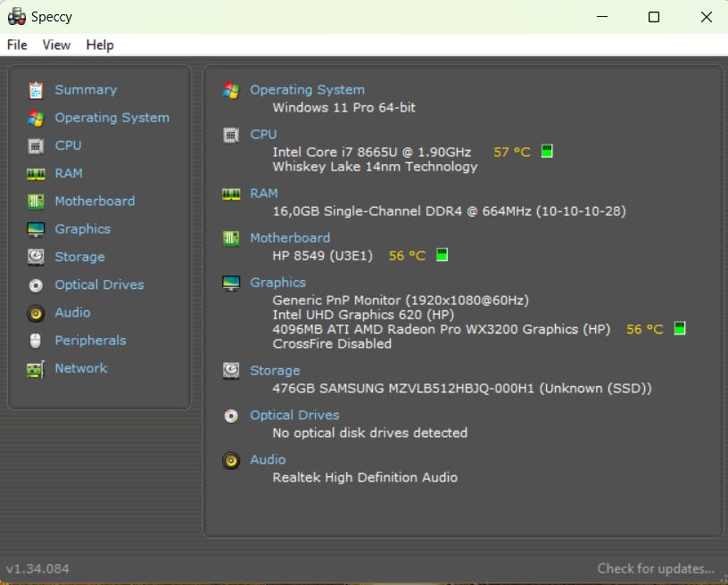Select Summary in the sidebar

click(x=86, y=89)
